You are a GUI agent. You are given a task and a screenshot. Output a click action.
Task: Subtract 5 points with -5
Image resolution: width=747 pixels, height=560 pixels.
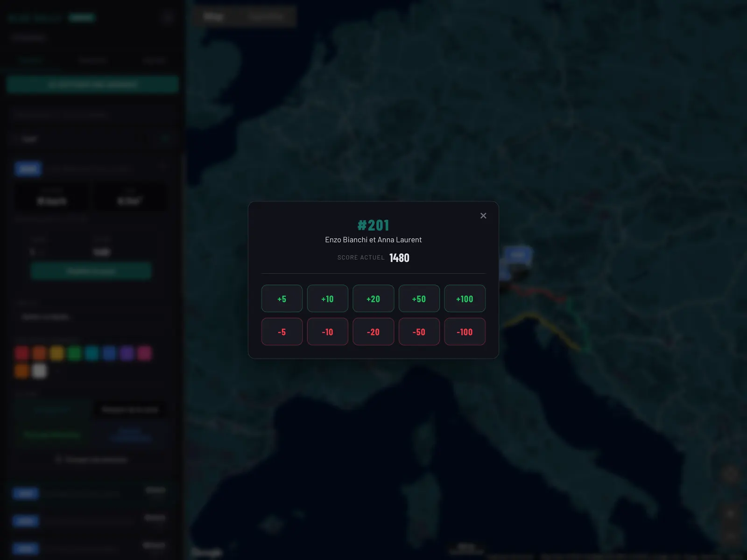click(x=282, y=332)
